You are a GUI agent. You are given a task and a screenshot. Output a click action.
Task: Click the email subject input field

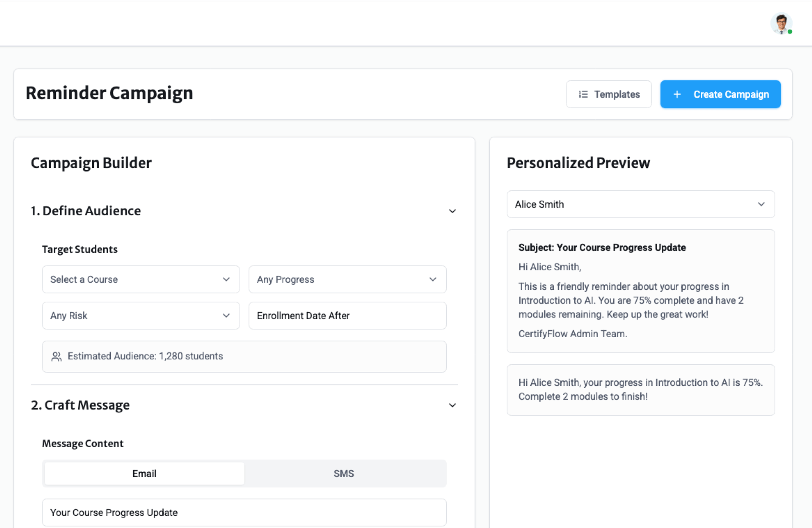click(244, 512)
